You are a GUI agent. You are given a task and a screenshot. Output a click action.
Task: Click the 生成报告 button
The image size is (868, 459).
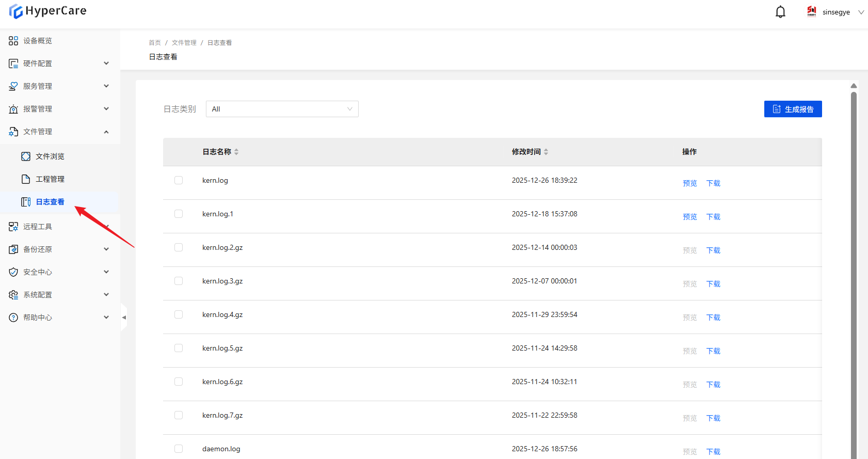tap(793, 109)
